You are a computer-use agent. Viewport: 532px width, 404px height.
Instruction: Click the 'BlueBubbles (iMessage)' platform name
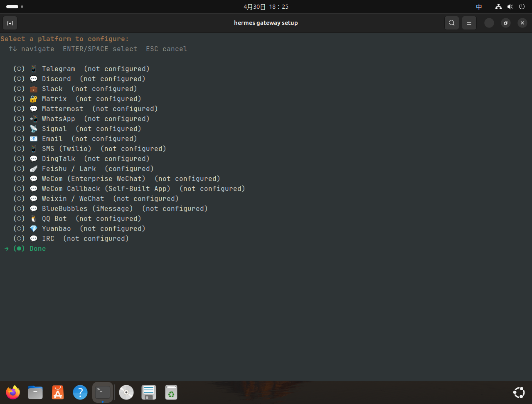(x=88, y=209)
